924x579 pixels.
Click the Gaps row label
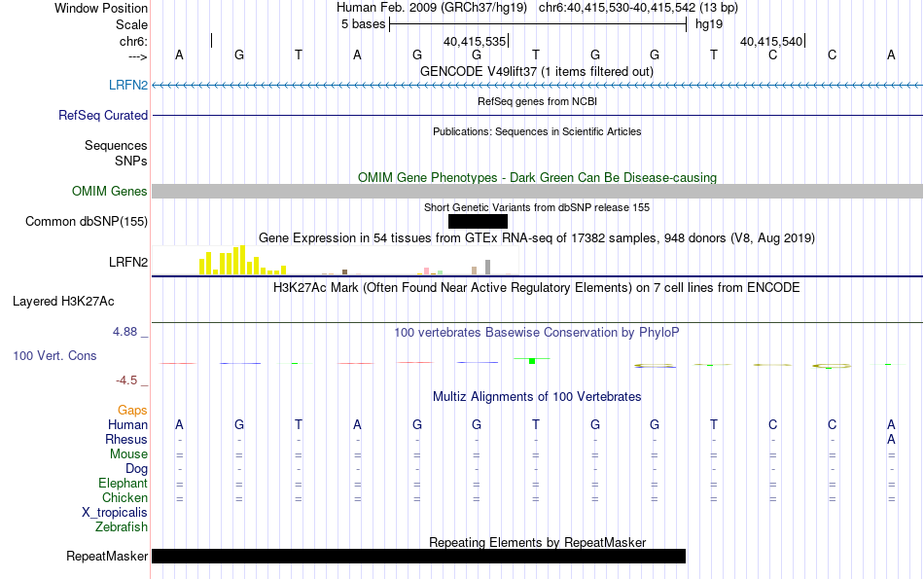pyautogui.click(x=132, y=410)
